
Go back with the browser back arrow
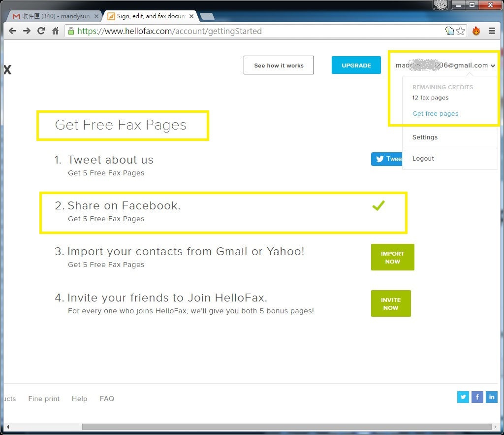tap(12, 31)
